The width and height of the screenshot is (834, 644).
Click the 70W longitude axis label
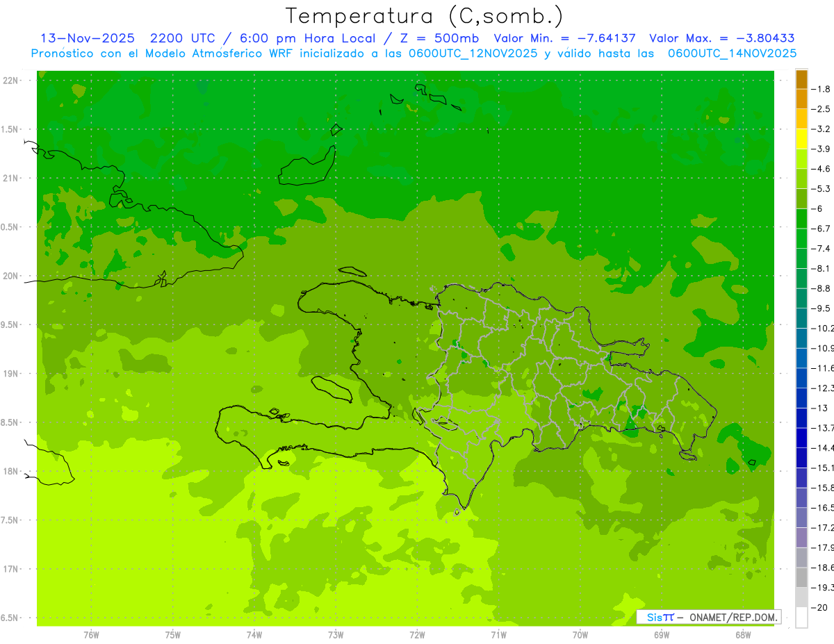[x=580, y=635]
